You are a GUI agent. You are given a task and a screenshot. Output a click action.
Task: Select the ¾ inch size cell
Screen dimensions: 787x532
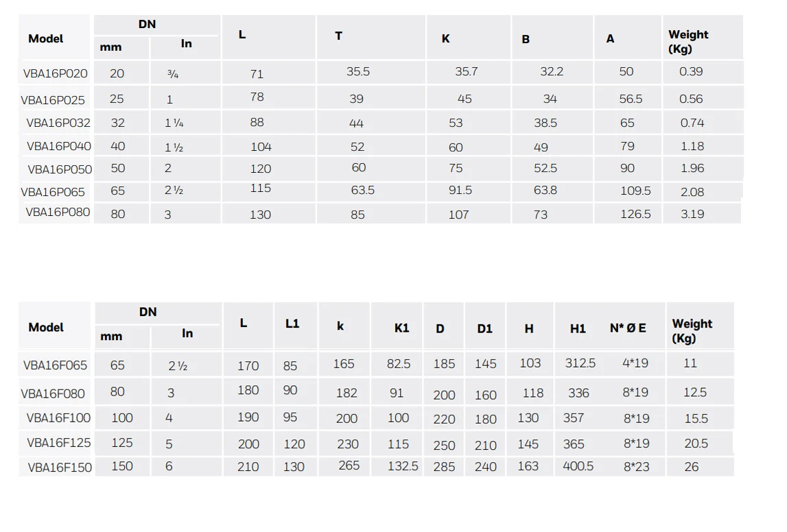173,74
